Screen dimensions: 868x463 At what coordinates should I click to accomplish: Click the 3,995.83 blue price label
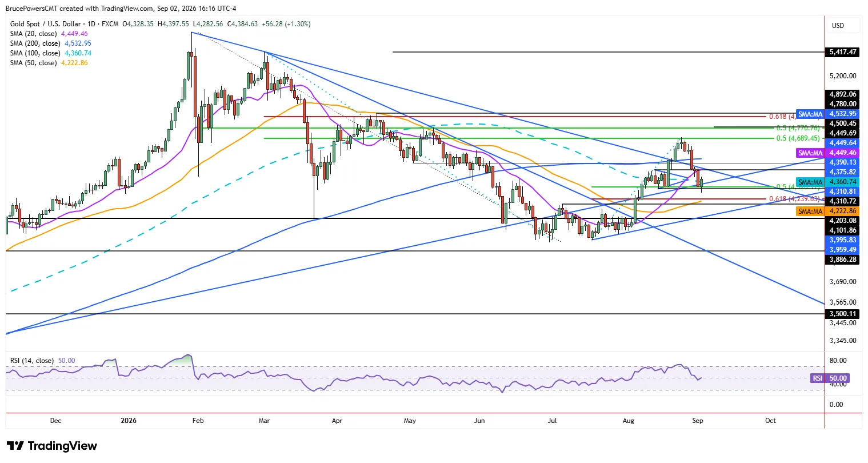(x=843, y=240)
